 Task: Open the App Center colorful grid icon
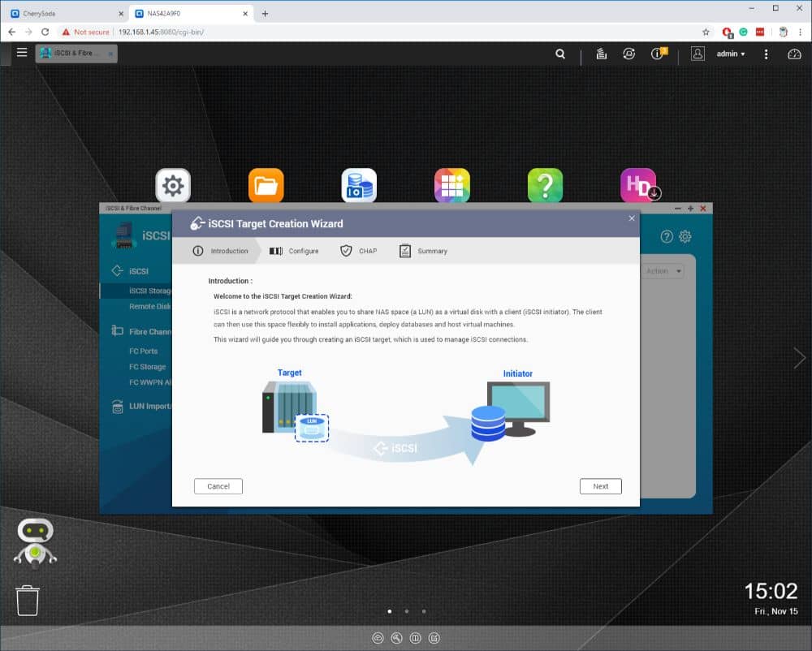tap(451, 185)
